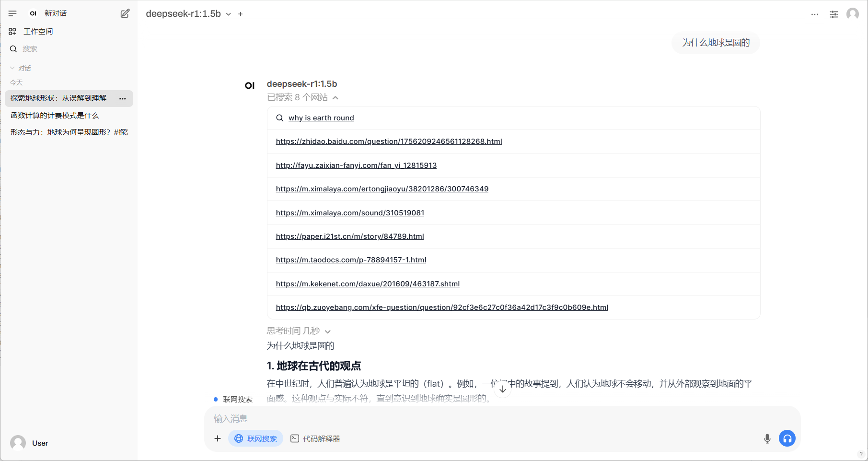Open the paper.i21st.cn story link
The image size is (868, 461).
pos(350,236)
